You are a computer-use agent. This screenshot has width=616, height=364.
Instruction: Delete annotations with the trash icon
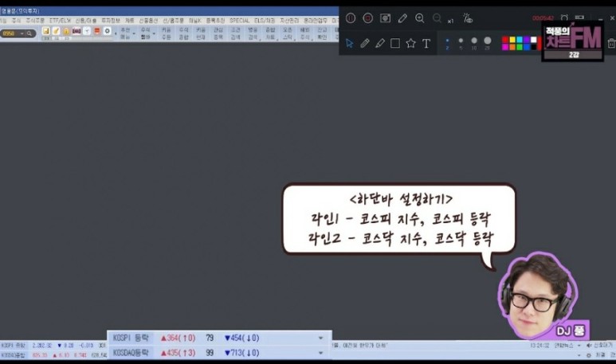click(x=611, y=43)
